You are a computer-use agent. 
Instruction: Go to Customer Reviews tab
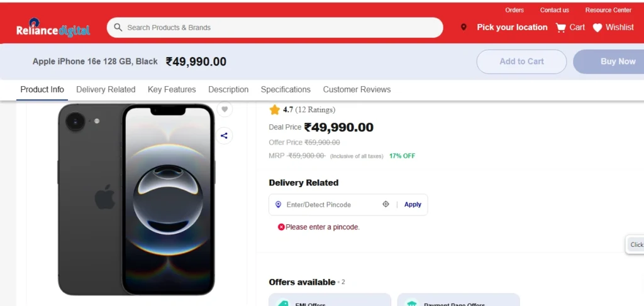[357, 89]
